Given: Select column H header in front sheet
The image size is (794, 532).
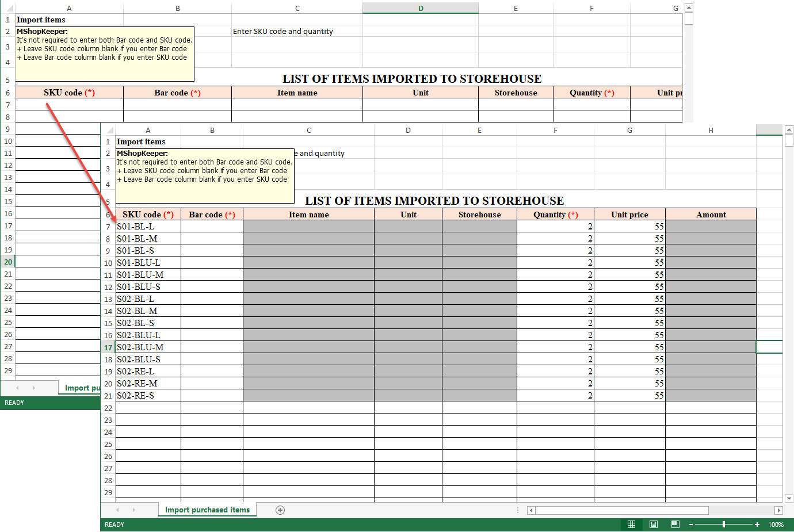Looking at the screenshot, I should [x=711, y=131].
